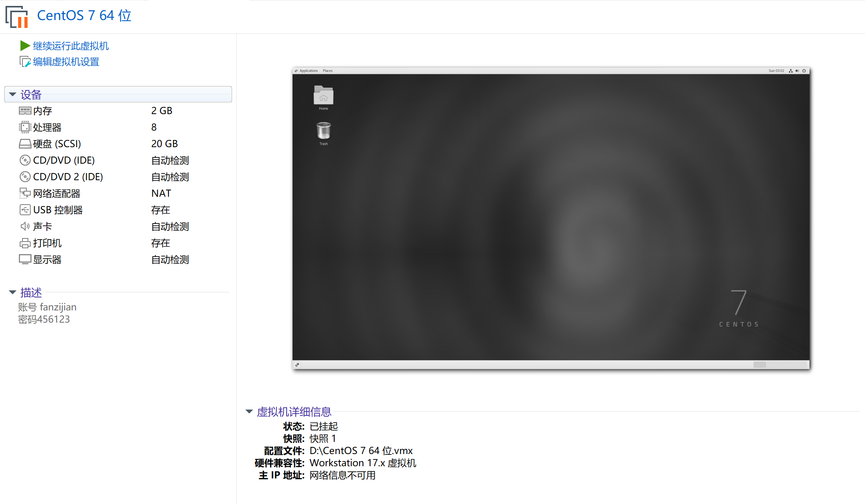
Task: Click the CentOS desktop preview thumbnail
Action: [551, 218]
